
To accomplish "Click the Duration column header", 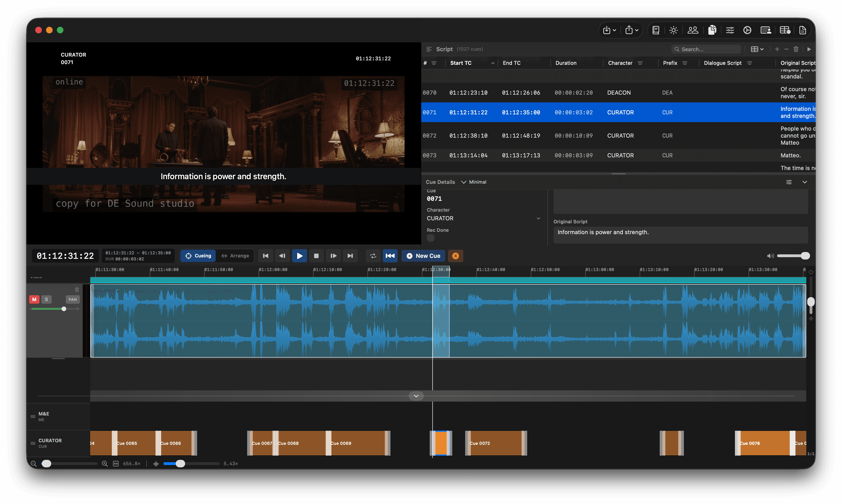I will (x=577, y=63).
